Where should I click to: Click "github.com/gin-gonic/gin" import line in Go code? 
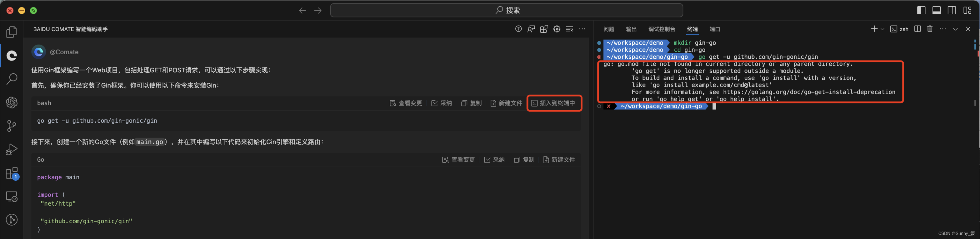86,221
